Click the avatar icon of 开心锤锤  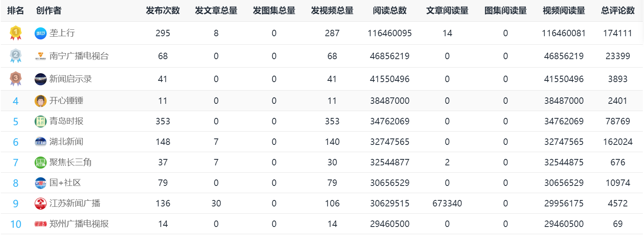[x=41, y=101]
